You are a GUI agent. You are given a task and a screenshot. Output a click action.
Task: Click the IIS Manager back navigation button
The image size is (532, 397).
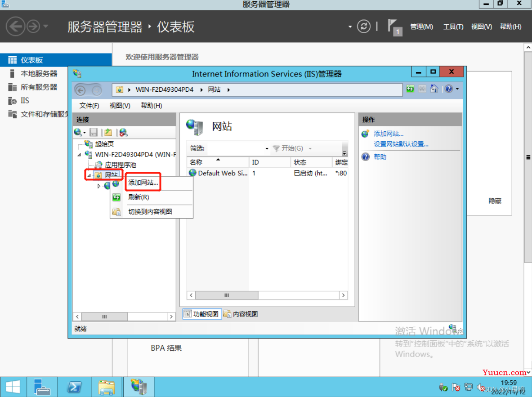(80, 90)
